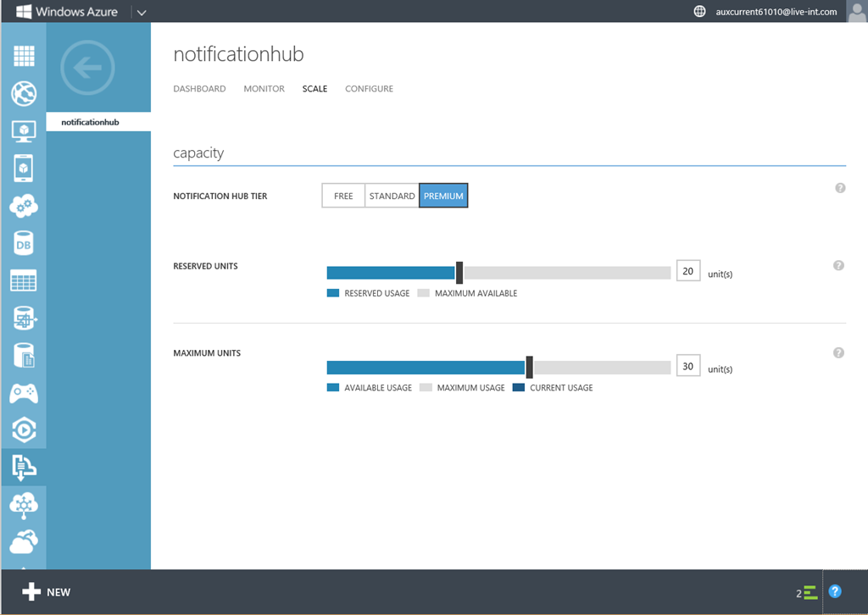Open Service Bus highlighted sidebar icon
The height and width of the screenshot is (615, 868).
click(24, 468)
